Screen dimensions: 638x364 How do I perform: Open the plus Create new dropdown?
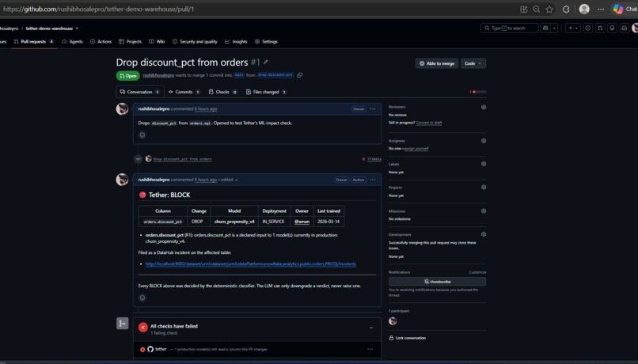tap(572, 28)
